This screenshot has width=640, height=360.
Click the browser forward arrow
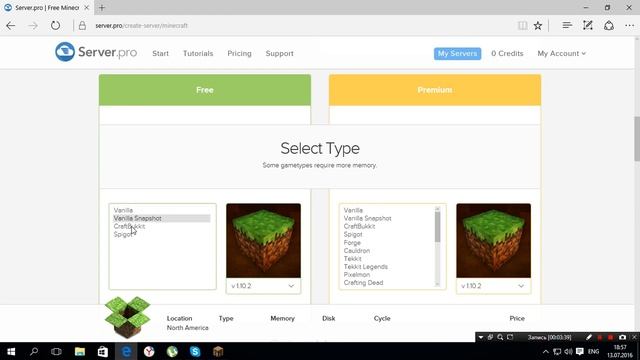33,26
